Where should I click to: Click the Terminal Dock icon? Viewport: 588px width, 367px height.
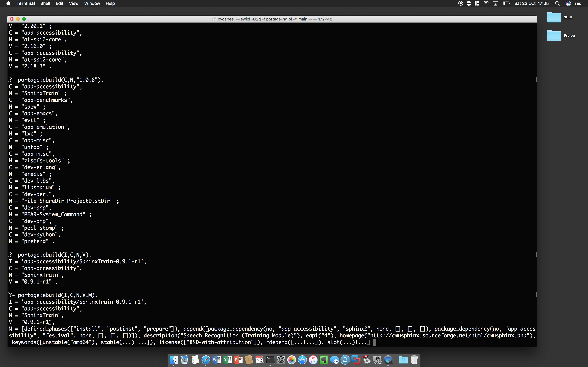tap(270, 360)
